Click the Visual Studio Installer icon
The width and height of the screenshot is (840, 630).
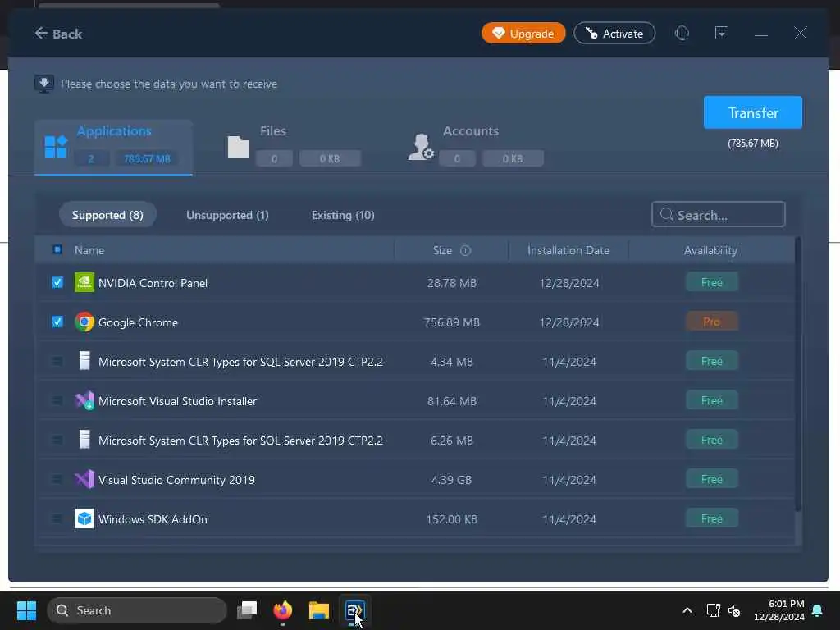pyautogui.click(x=84, y=400)
